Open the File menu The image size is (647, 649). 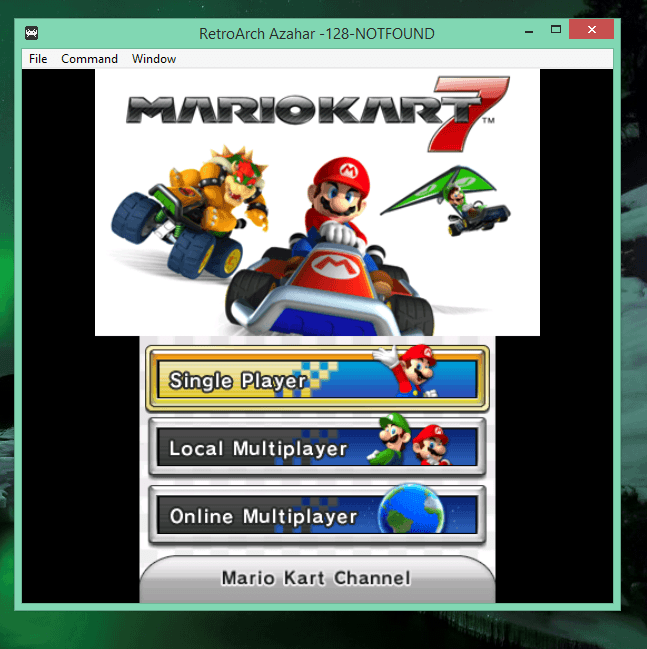pos(38,59)
